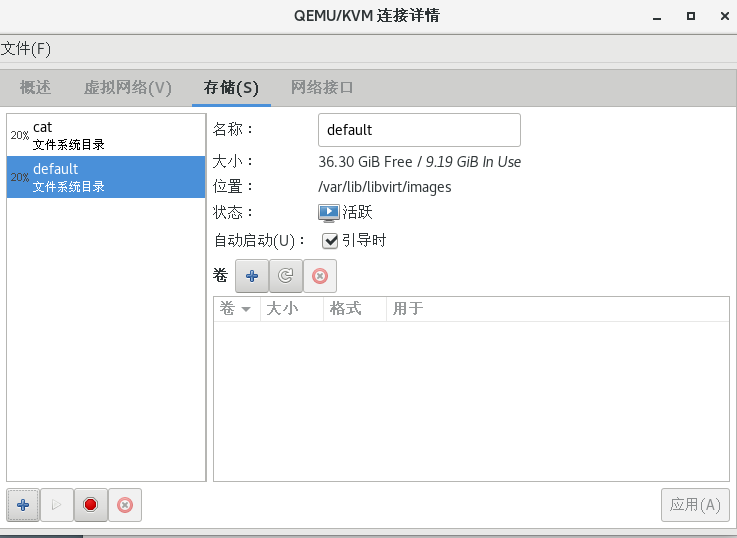Click the /var/lib/libvirt/images location text
The height and width of the screenshot is (538, 737).
pos(384,187)
